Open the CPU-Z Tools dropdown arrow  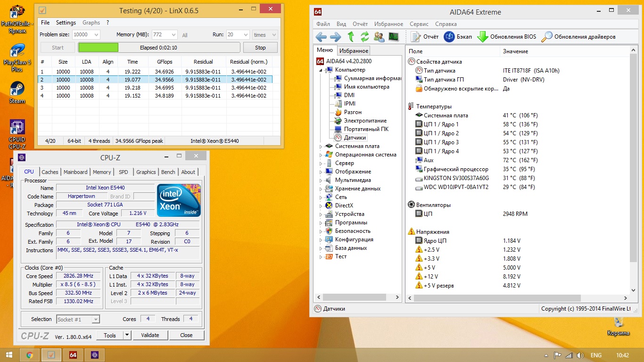[x=127, y=335]
